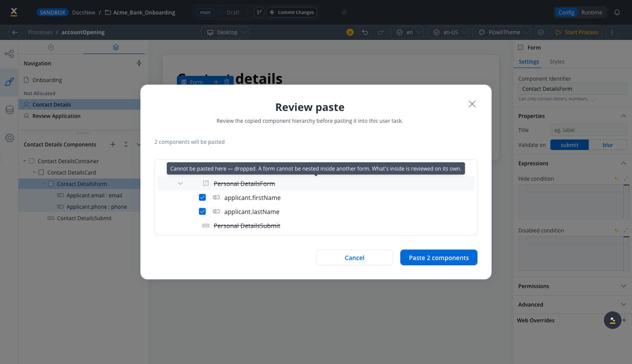Screen dimensions: 632x364
Task: Open the Desktop platform dropdown
Action: [225, 32]
